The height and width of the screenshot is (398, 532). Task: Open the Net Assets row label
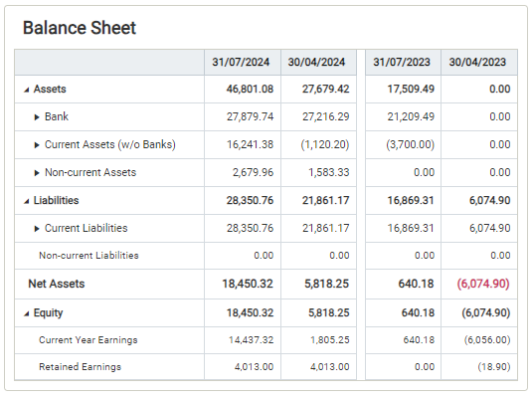[57, 284]
